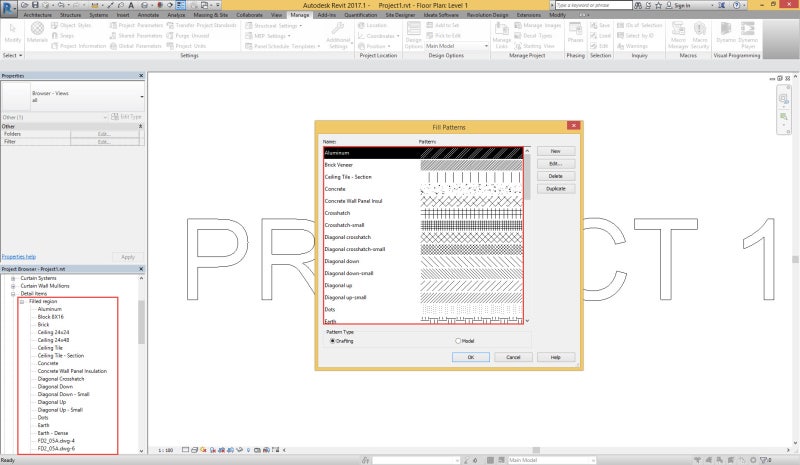Select the Model pattern type radio button
Image resolution: width=800 pixels, height=465 pixels.
coord(458,341)
